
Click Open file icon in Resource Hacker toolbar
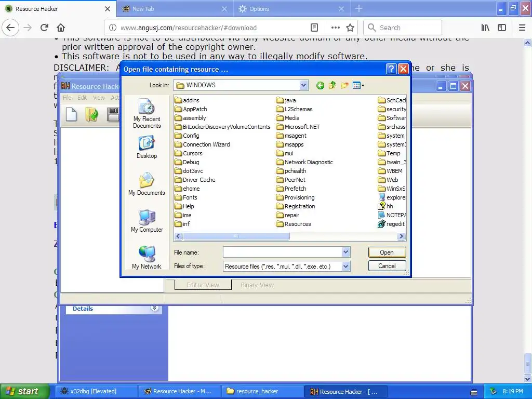point(91,114)
